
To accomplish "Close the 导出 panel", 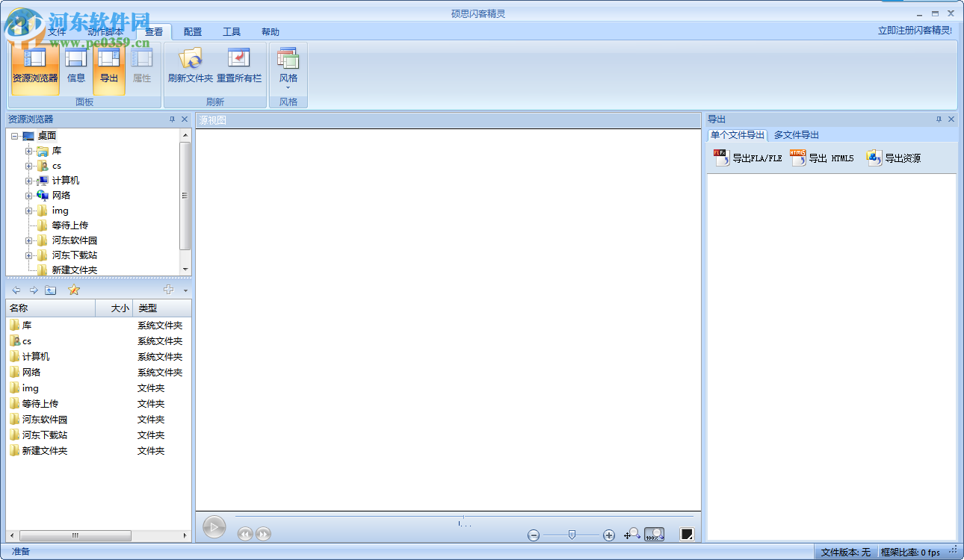I will (x=951, y=119).
